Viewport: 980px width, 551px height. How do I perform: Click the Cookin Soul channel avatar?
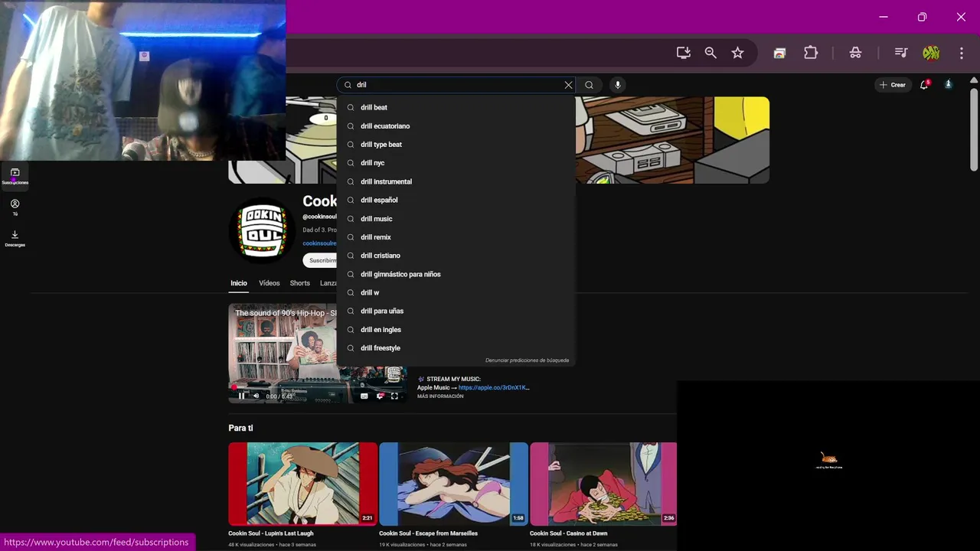point(262,230)
